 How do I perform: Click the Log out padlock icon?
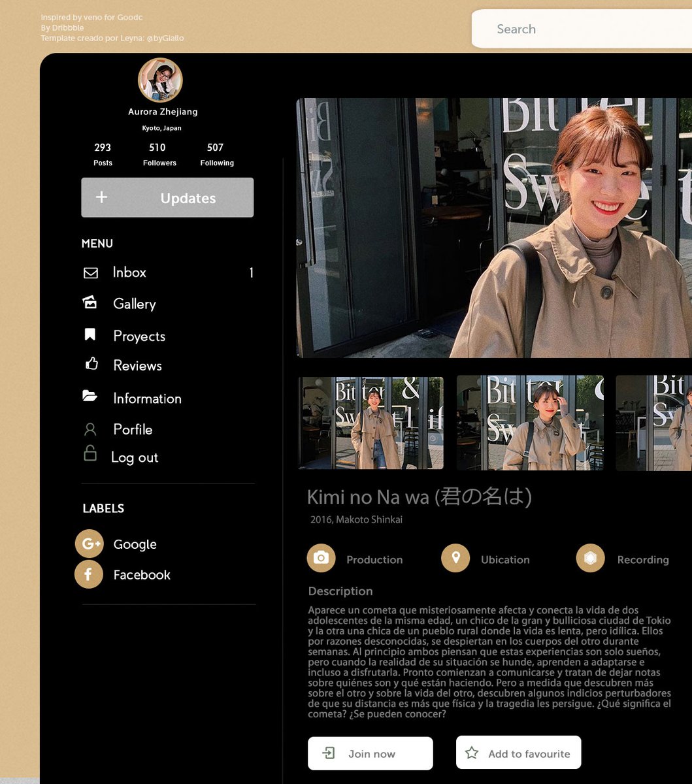(90, 453)
